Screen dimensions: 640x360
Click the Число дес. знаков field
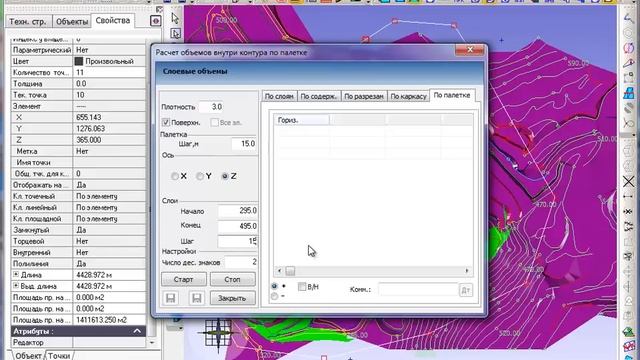[x=241, y=262]
